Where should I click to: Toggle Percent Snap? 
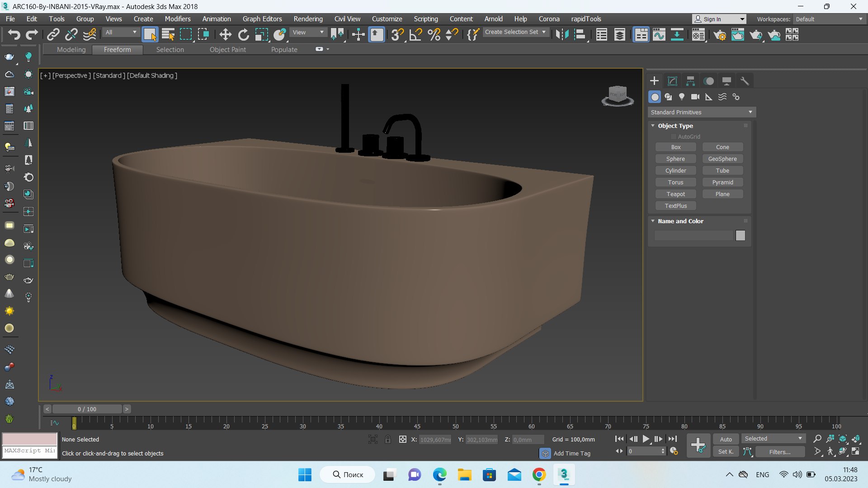pos(434,34)
